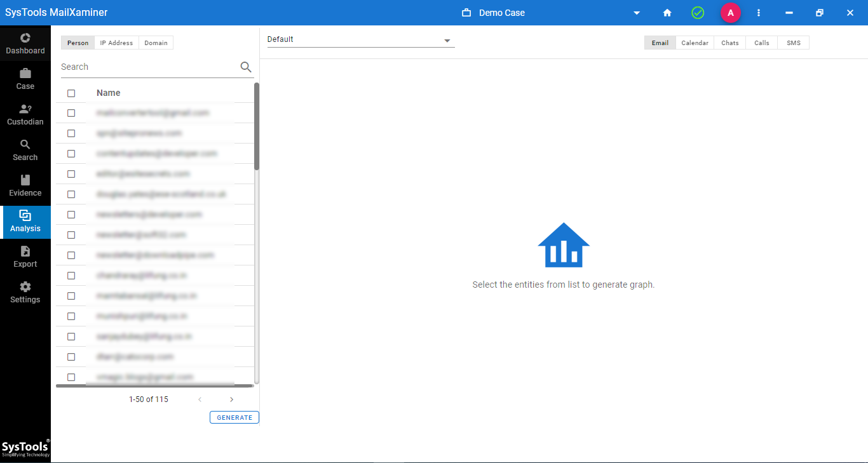The height and width of the screenshot is (463, 868).
Task: Check the box for the sitepronews.com address
Action: coord(71,133)
